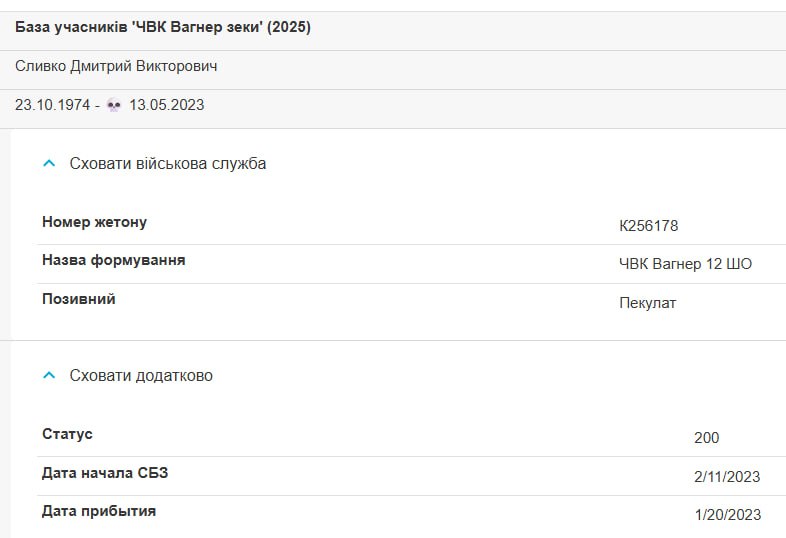Click the Номер жетону field label
The image size is (786, 538).
point(94,222)
